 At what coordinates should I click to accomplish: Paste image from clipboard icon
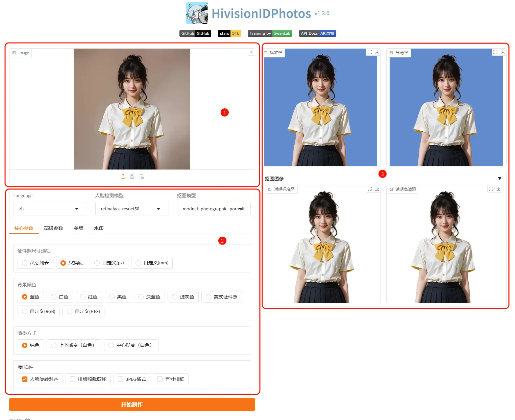[x=141, y=176]
